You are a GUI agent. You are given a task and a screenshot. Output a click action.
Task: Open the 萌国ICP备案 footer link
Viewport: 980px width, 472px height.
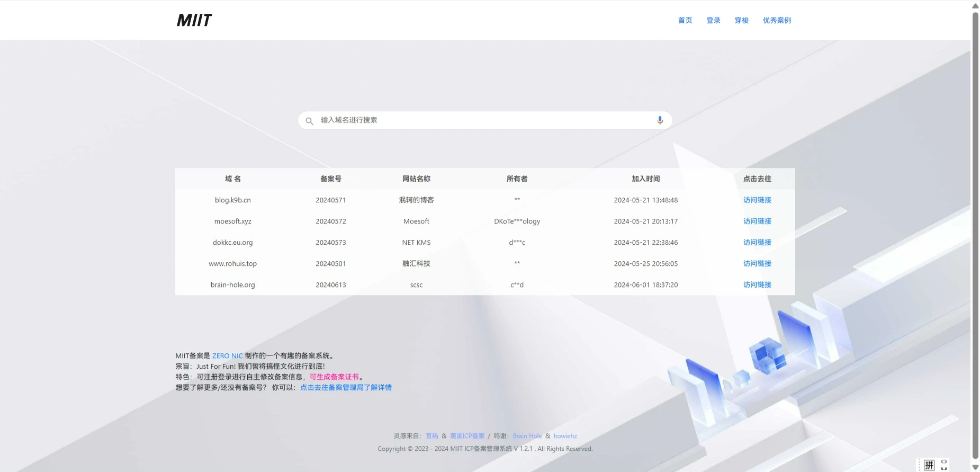point(467,437)
